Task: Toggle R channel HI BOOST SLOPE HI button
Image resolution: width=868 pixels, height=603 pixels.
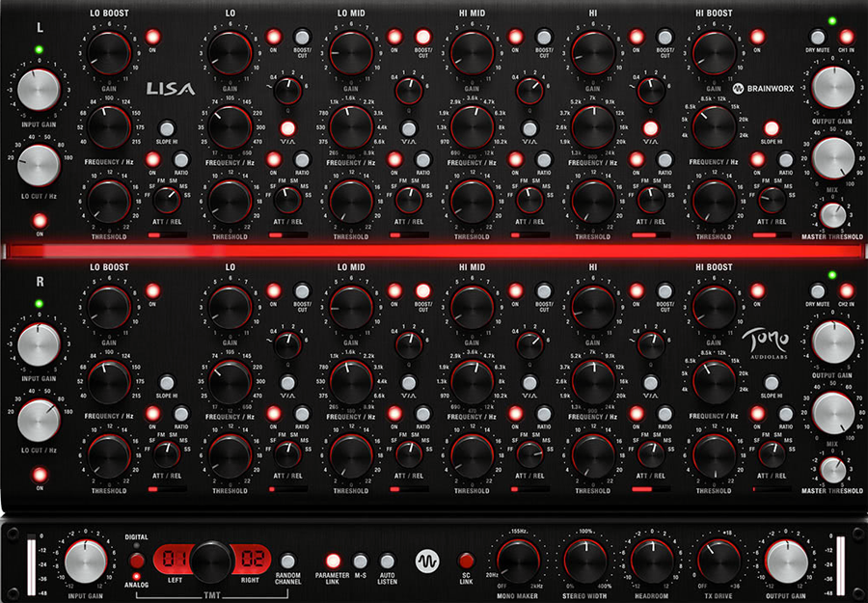Action: point(772,383)
